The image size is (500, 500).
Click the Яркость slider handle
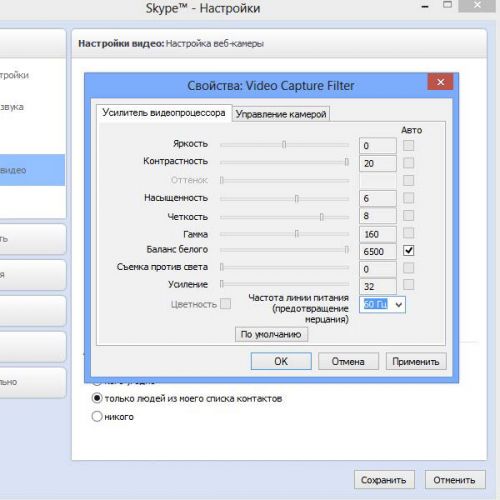tap(284, 145)
